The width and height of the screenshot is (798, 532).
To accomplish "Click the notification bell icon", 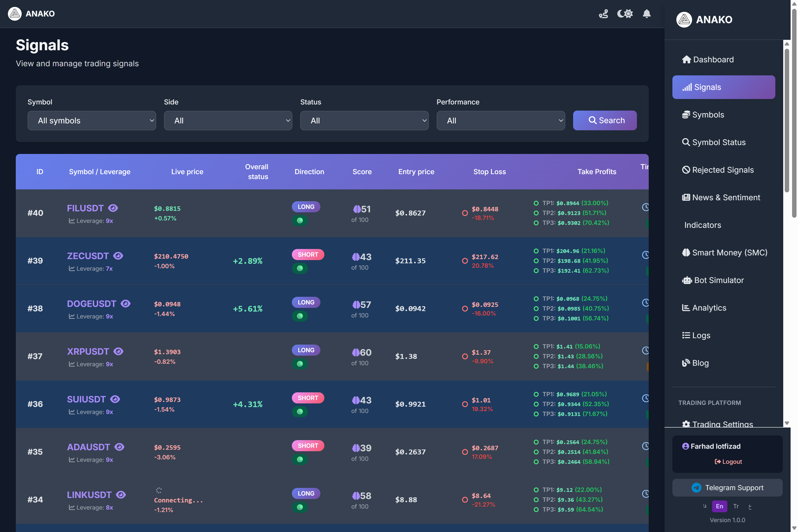I will [x=646, y=14].
